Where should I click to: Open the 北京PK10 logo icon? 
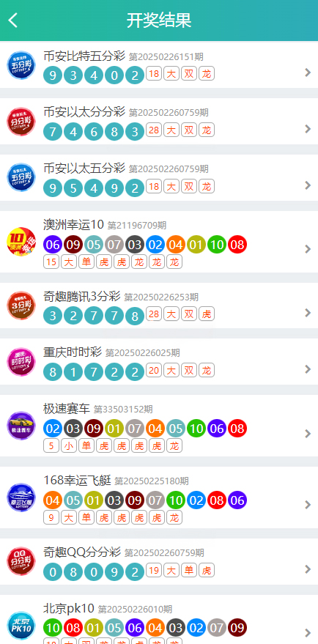point(21,626)
